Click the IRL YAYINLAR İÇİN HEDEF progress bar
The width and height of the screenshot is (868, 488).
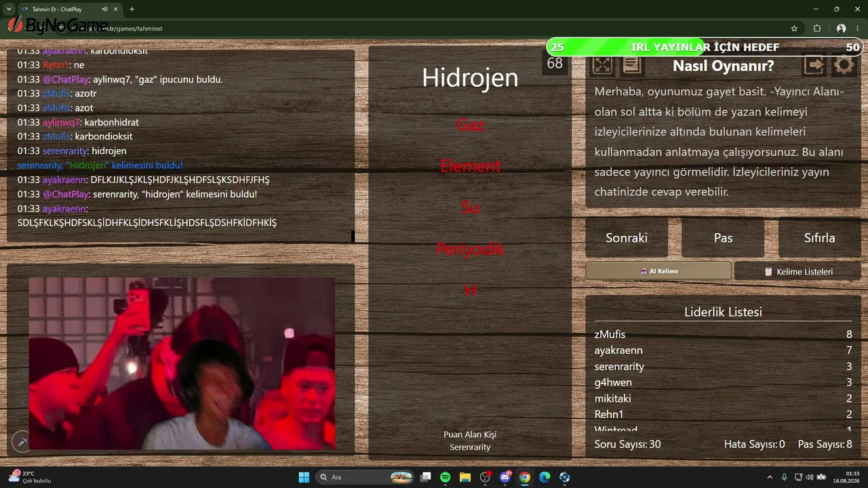click(705, 47)
